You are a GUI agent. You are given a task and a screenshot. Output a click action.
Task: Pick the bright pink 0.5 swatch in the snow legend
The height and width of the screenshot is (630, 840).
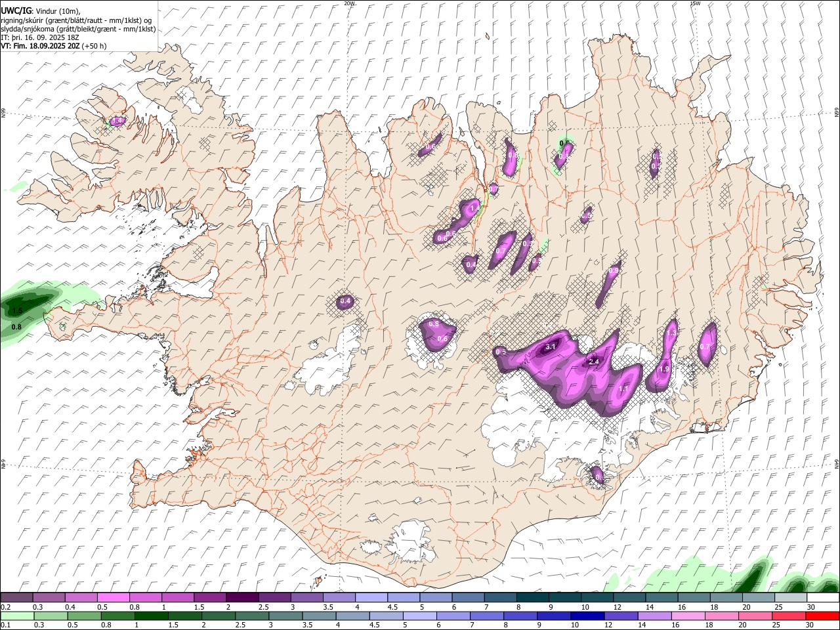click(x=113, y=598)
